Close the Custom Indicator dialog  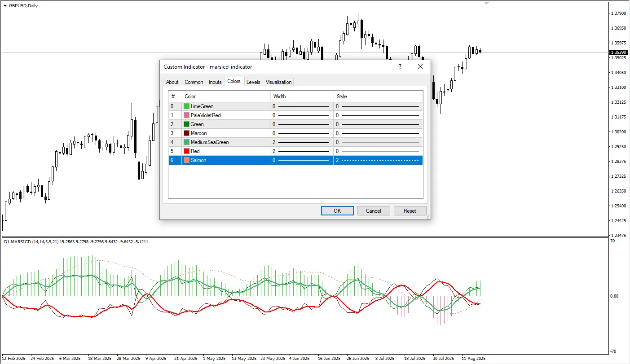click(x=420, y=66)
